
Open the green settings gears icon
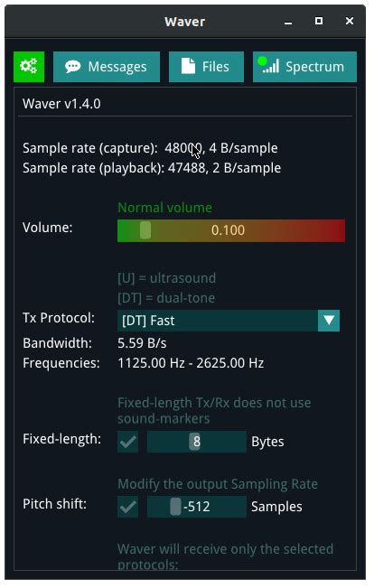tap(29, 67)
